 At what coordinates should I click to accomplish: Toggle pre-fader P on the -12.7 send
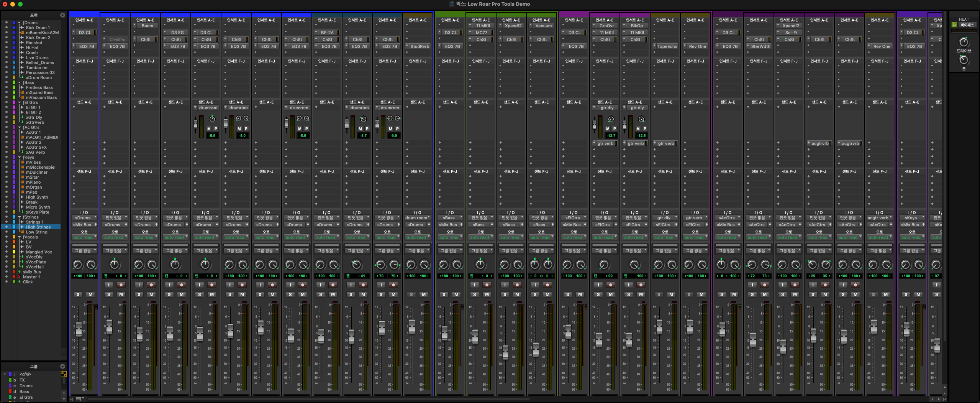click(x=614, y=129)
